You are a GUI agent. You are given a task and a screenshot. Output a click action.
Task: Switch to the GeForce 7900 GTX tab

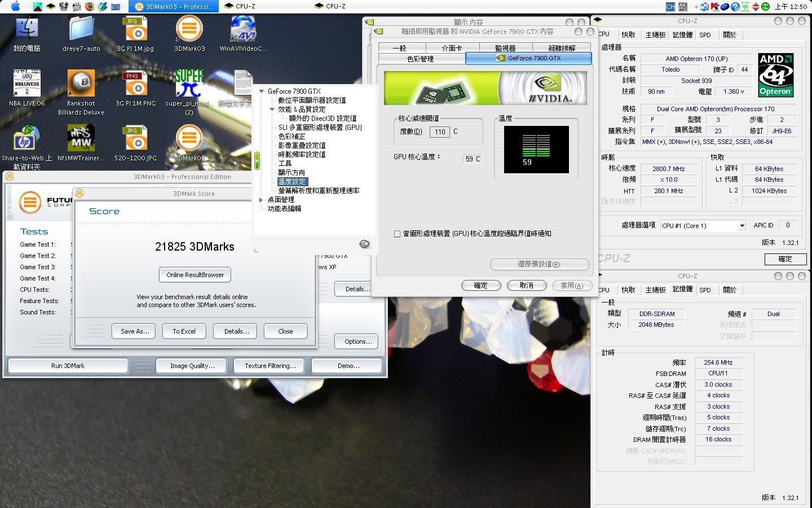(x=528, y=58)
